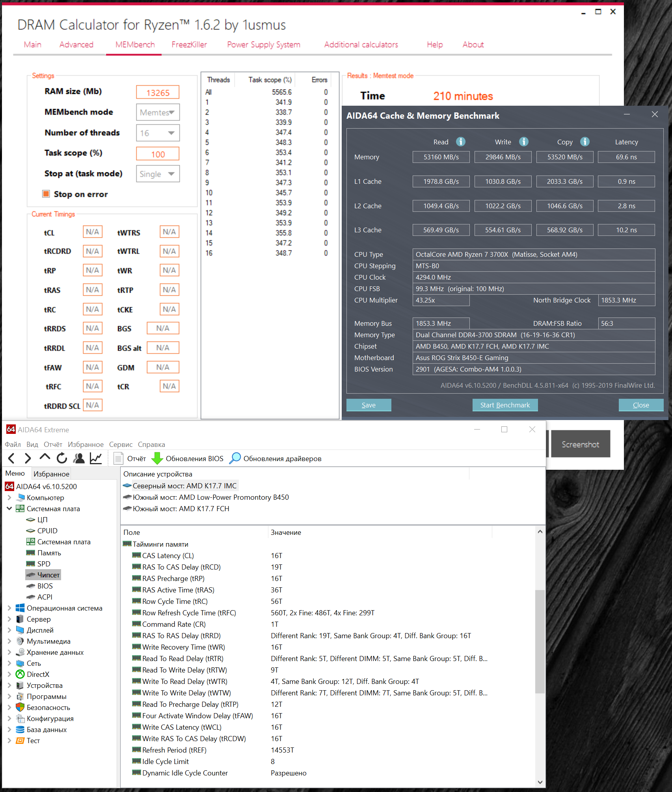Click the AIDA64 back navigation arrow

pos(11,458)
